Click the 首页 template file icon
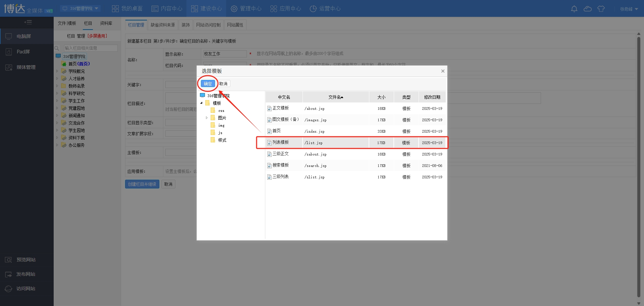Viewport: 644px width, 306px height. (269, 131)
